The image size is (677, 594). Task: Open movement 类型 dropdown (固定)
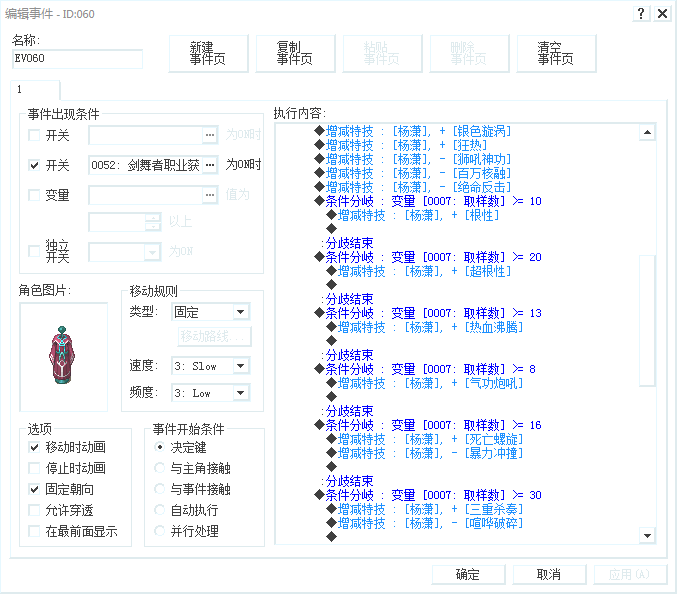click(211, 312)
